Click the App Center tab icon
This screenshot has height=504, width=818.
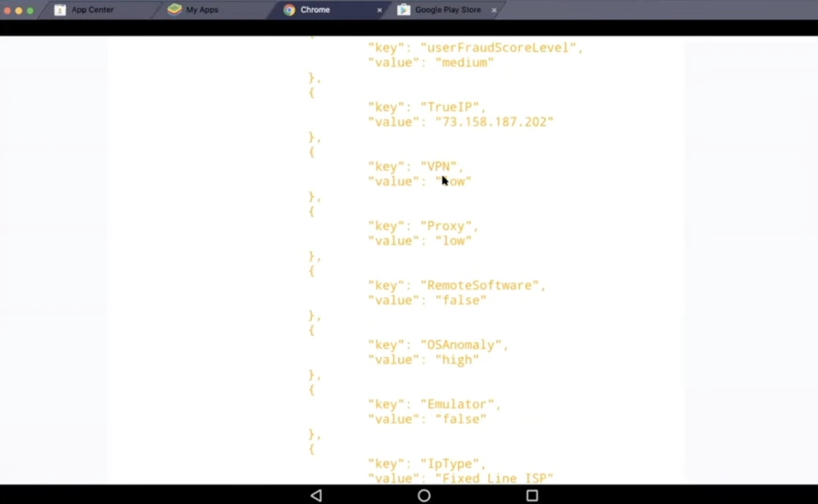[60, 9]
